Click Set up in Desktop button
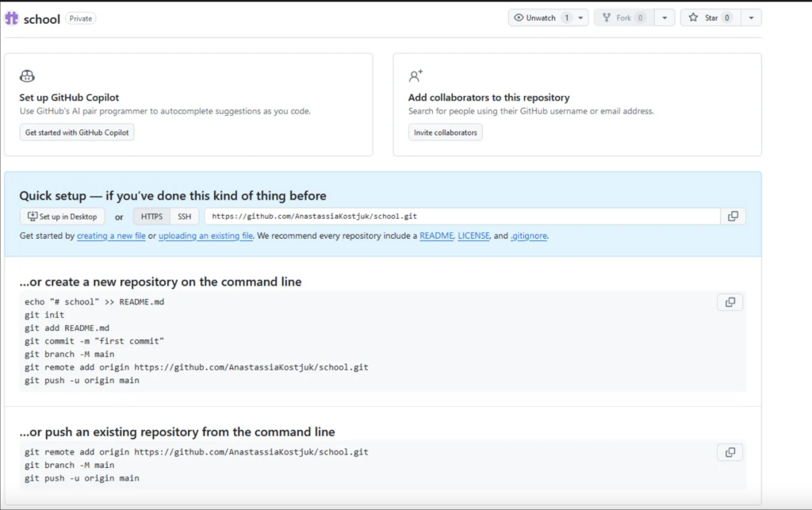The image size is (812, 510). [62, 217]
